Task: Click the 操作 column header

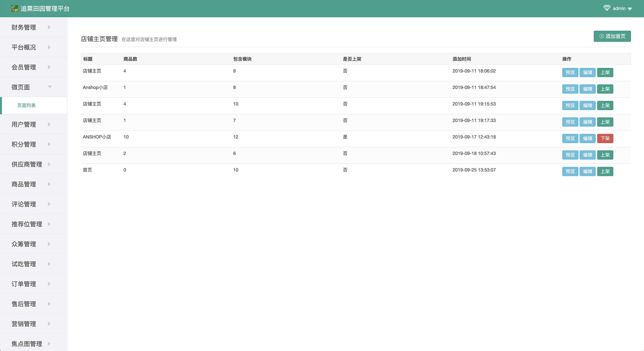Action: point(567,59)
